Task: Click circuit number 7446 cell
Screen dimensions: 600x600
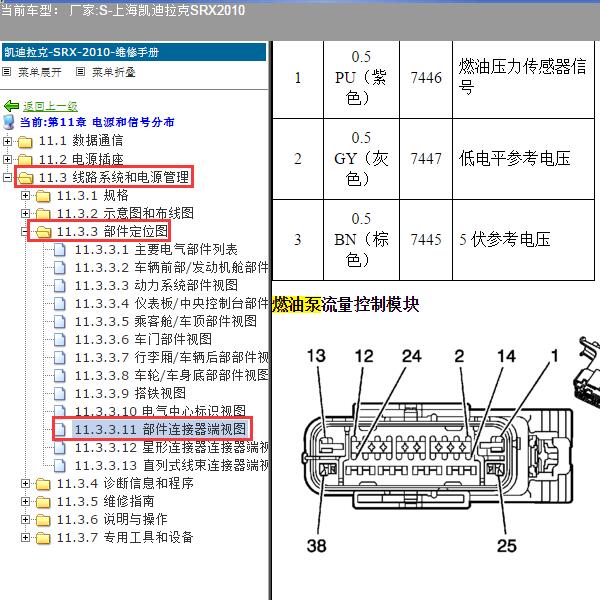Action: point(426,78)
